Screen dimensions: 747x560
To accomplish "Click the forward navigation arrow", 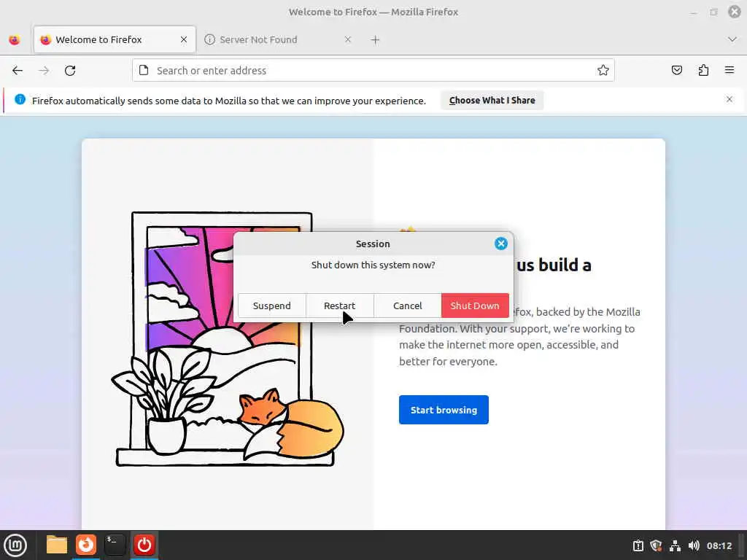I will [44, 71].
